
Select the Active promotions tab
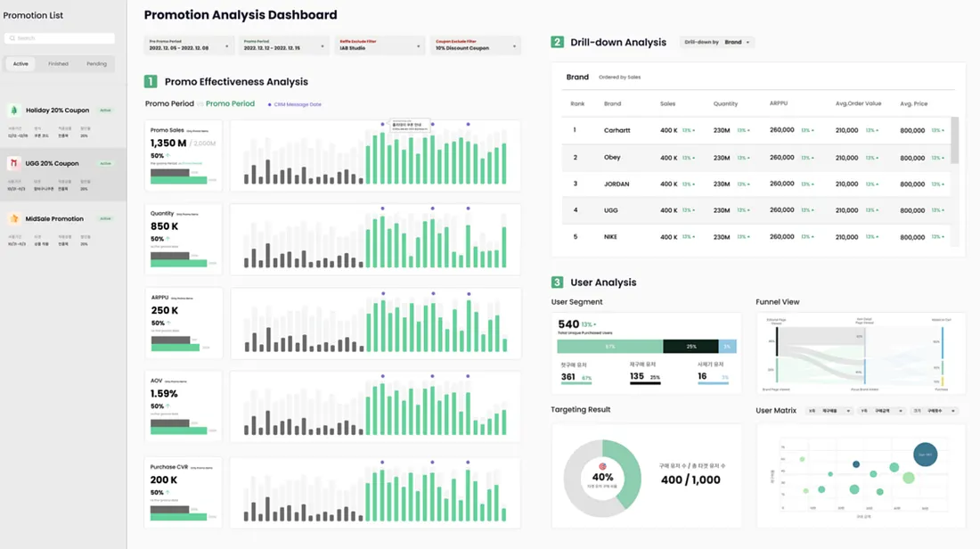pos(20,64)
